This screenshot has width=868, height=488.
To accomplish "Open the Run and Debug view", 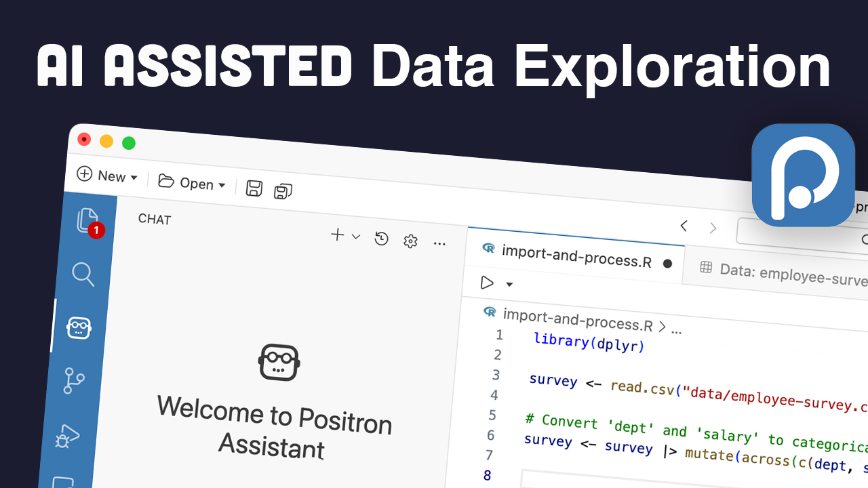I will coord(68,436).
